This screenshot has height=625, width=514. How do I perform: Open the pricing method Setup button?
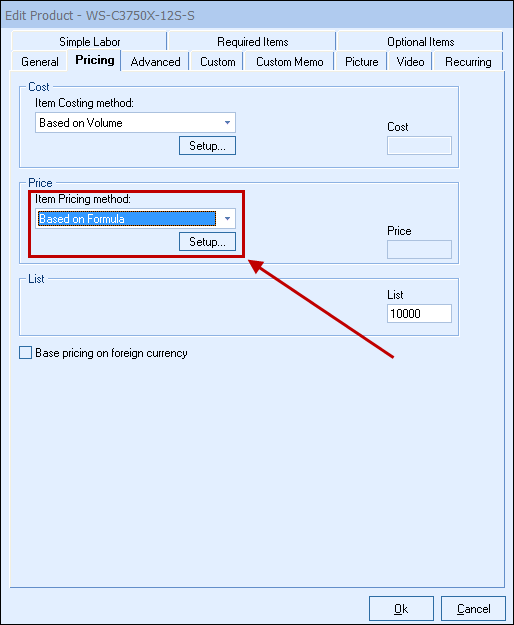pyautogui.click(x=207, y=242)
